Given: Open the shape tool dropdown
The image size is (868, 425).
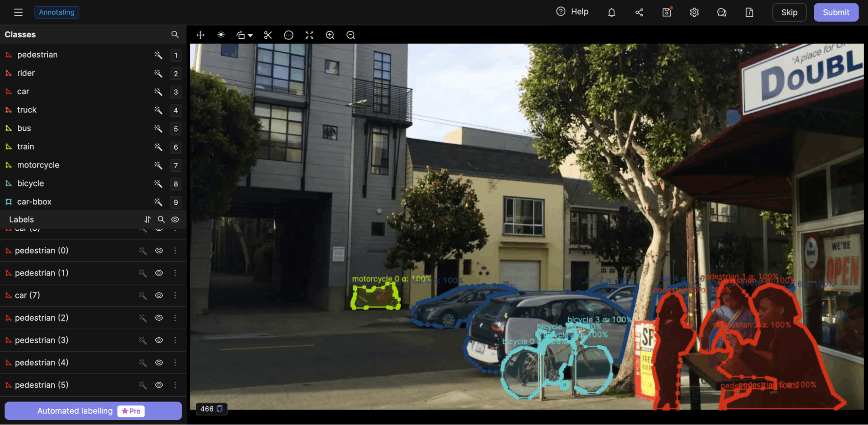Looking at the screenshot, I should coord(244,35).
